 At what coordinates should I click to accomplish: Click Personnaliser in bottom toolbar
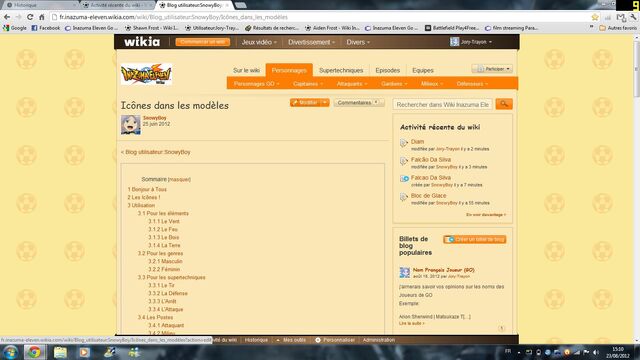point(335,340)
